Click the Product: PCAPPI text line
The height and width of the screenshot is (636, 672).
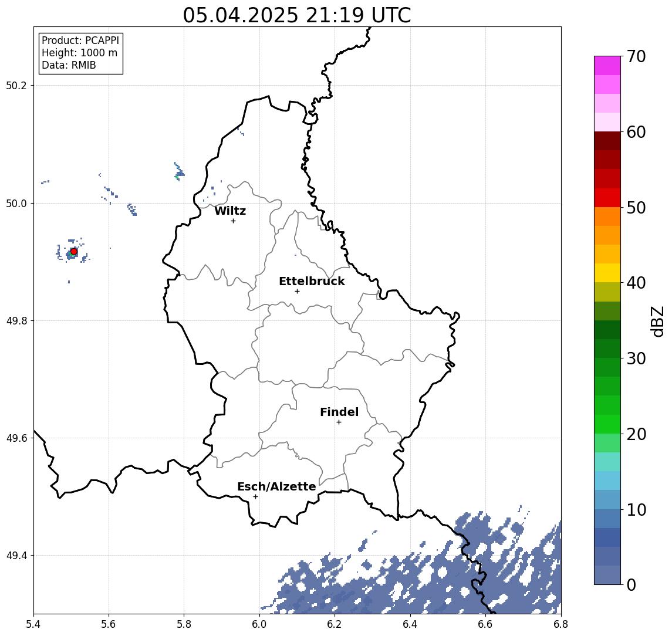point(80,40)
